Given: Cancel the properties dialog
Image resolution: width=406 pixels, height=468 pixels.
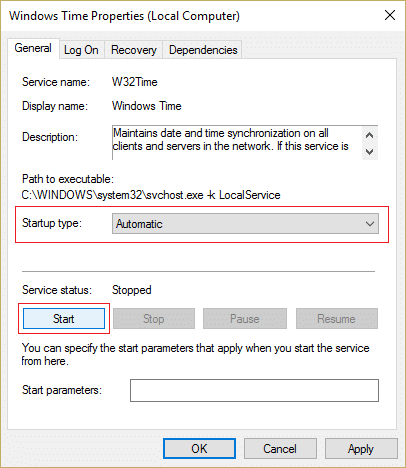Looking at the screenshot, I should tap(280, 448).
